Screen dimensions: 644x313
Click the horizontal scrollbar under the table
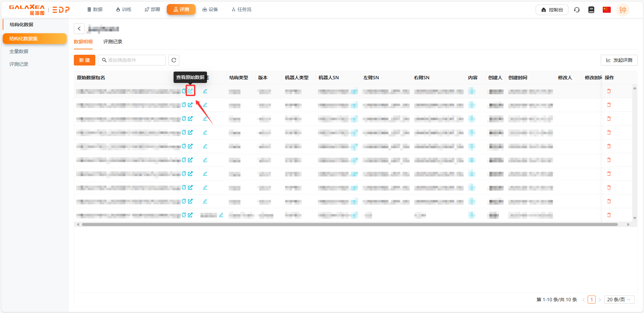[349, 224]
